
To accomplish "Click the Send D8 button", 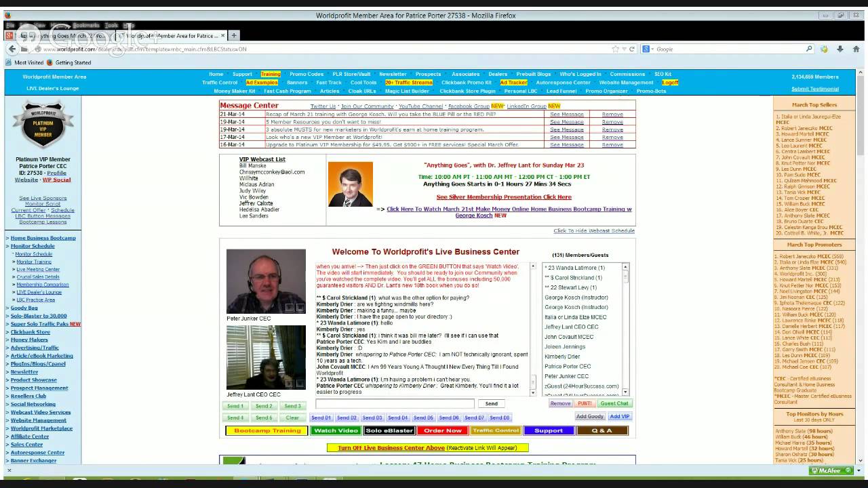I will (x=500, y=418).
